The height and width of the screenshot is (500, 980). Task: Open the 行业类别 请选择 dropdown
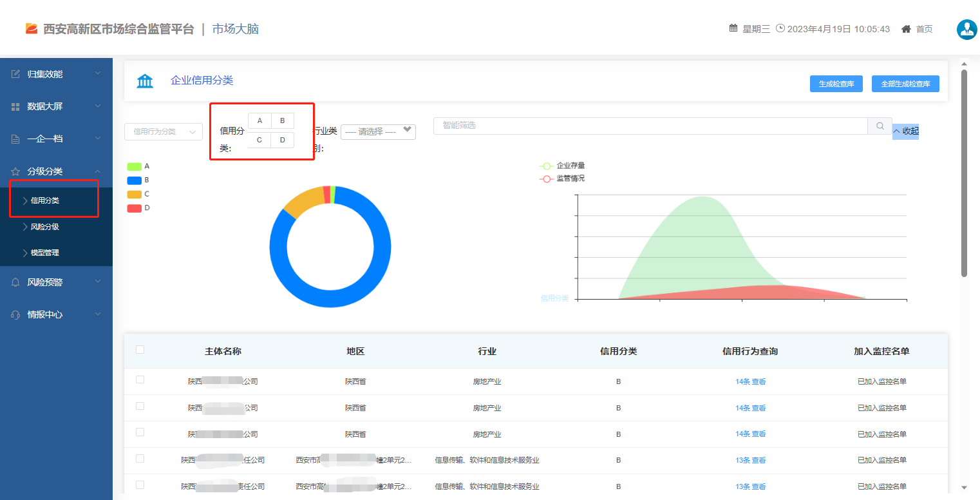(x=378, y=131)
